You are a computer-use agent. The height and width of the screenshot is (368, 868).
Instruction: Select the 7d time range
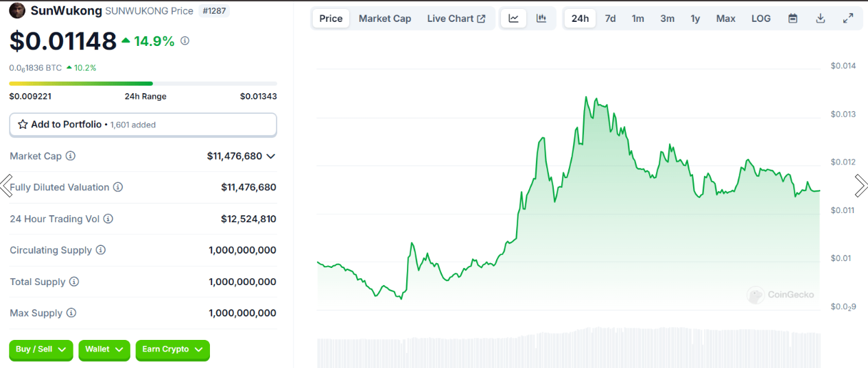[x=610, y=19]
